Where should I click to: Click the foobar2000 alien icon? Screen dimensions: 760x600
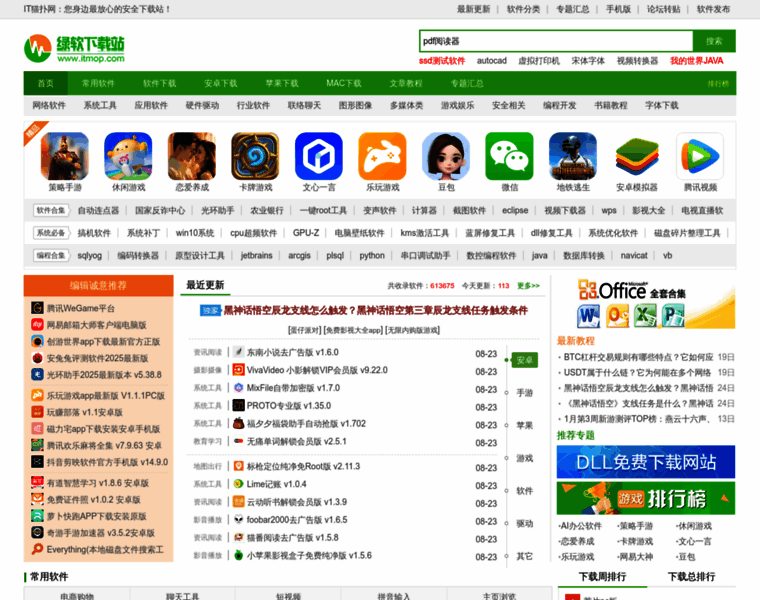238,520
